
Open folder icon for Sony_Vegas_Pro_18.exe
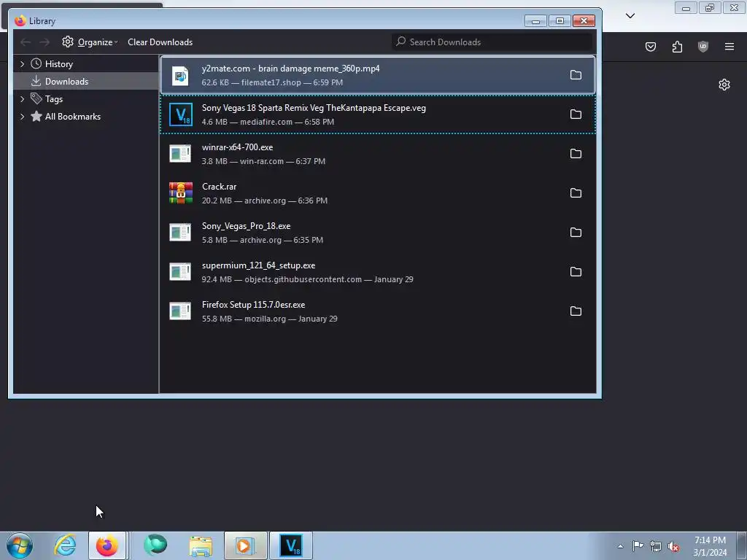pos(576,233)
